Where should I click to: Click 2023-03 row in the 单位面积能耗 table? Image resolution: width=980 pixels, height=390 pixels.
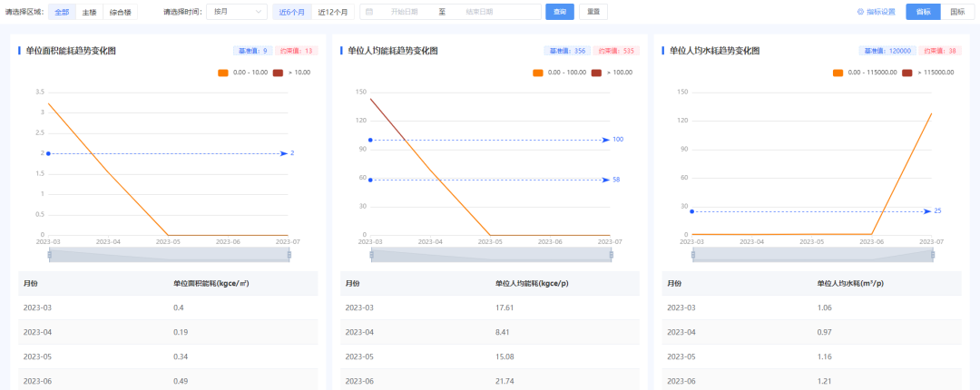(168, 307)
